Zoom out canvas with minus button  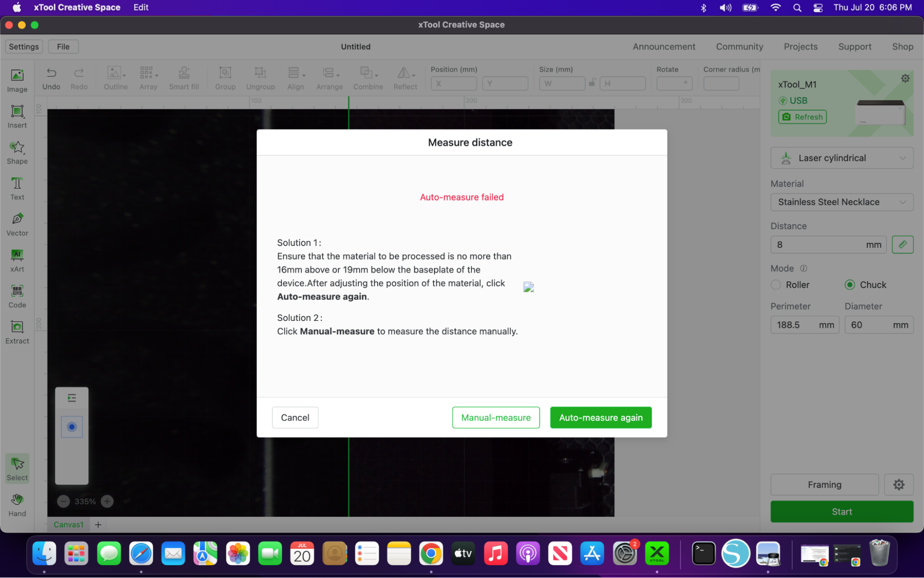(x=63, y=501)
